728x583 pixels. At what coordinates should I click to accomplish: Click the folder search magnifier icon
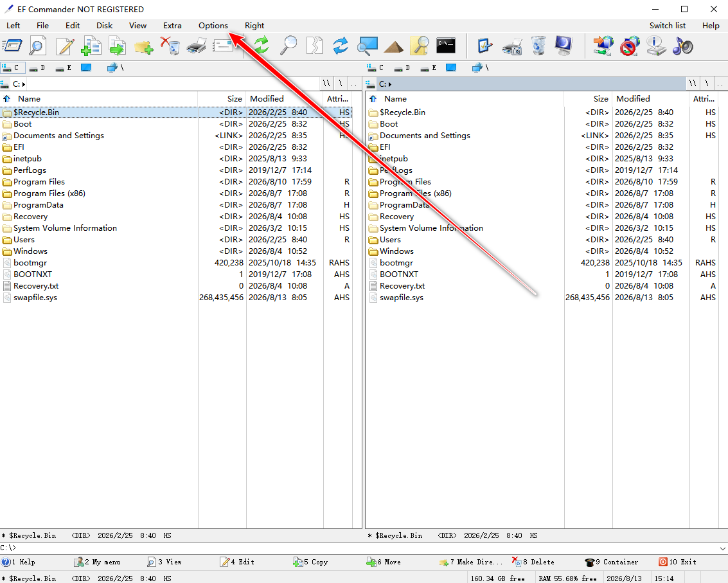pos(420,46)
